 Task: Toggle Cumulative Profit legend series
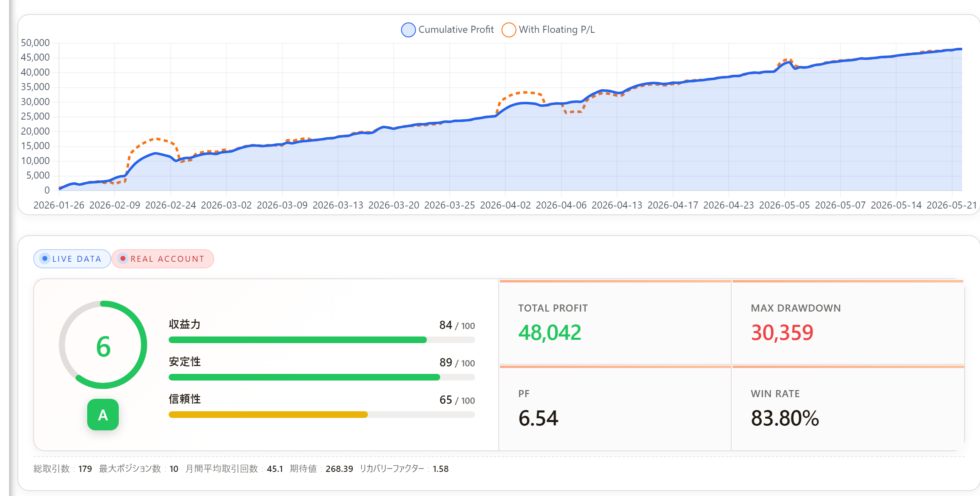click(x=448, y=29)
